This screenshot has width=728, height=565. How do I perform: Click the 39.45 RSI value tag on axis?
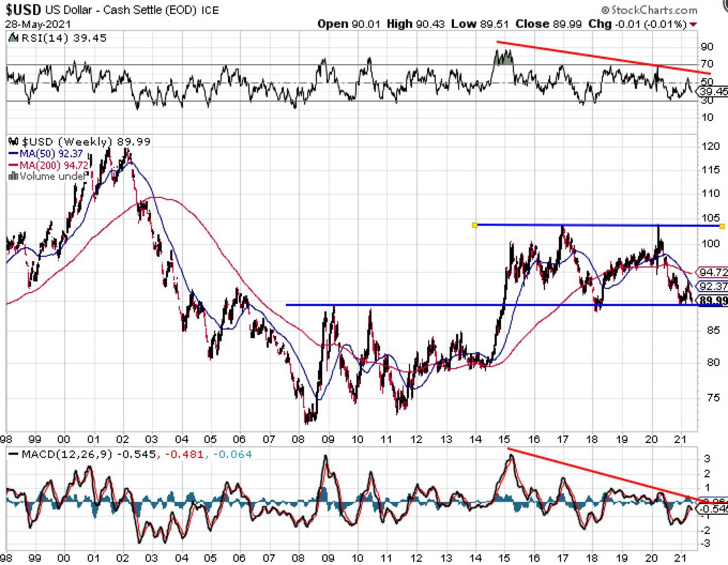(713, 91)
